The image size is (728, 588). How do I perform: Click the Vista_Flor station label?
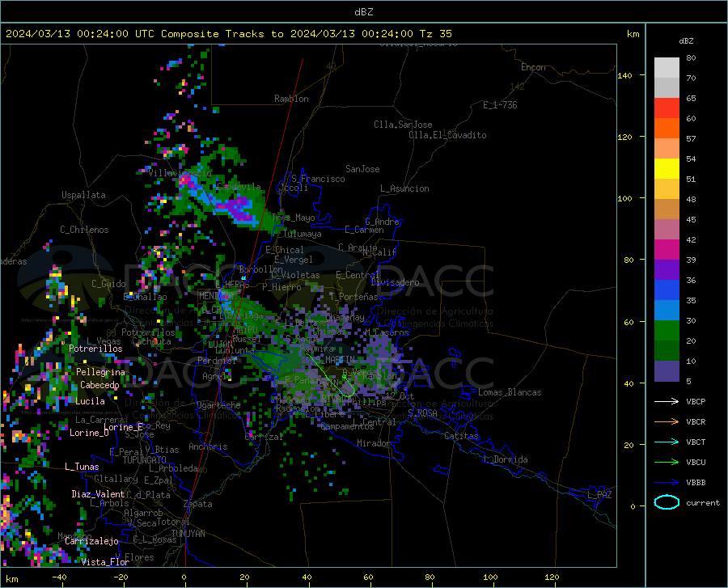pos(105,561)
